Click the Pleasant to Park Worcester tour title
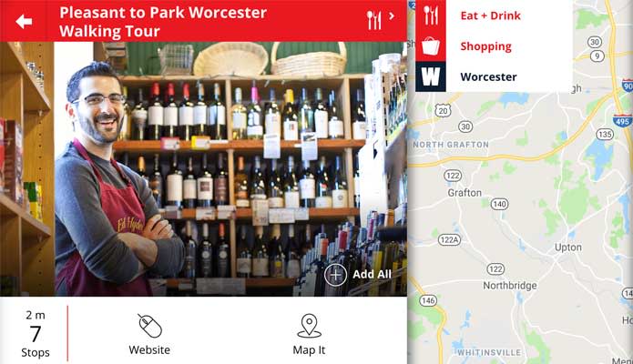This screenshot has height=364, width=633. coord(163,22)
